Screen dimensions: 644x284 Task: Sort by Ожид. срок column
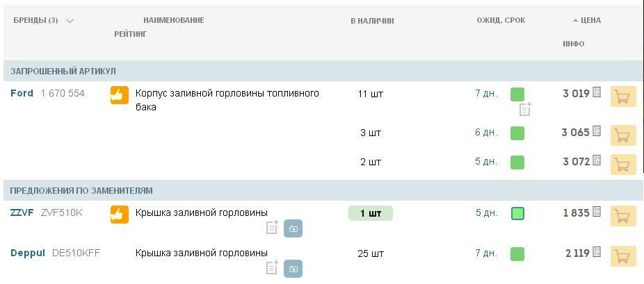[501, 20]
